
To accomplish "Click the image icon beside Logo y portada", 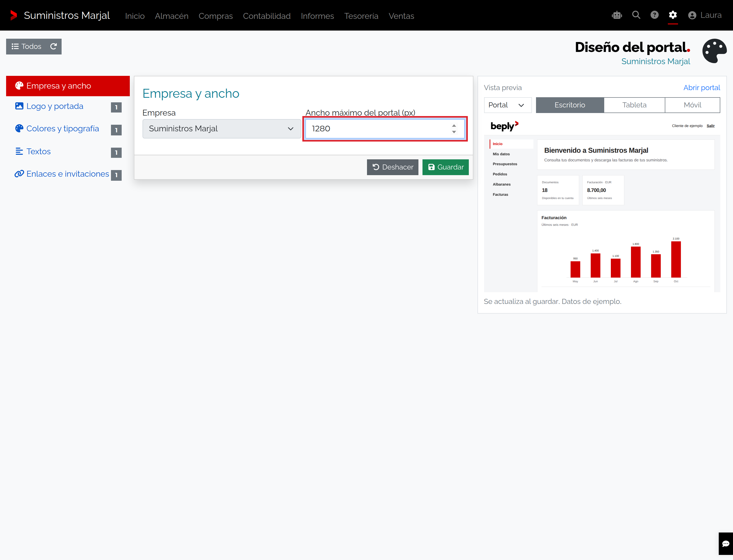I will [19, 106].
